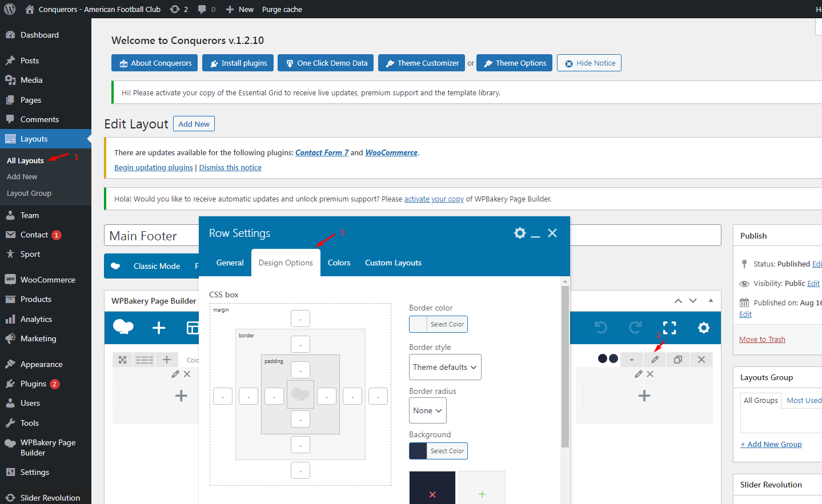The height and width of the screenshot is (504, 822).
Task: Toggle fullscreen mode in page builder
Action: pyautogui.click(x=669, y=327)
